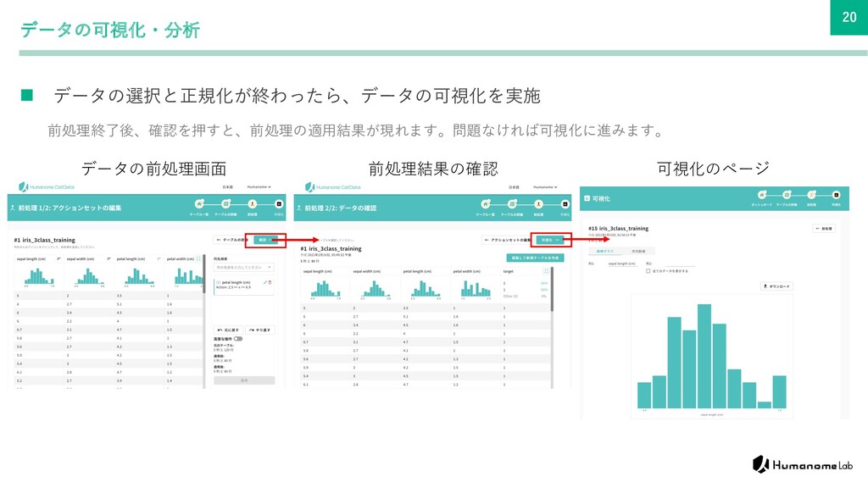Image resolution: width=868 pixels, height=488 pixels.
Task: Go back via アクションセットの編集 button in 前処理 2/2
Action: (508, 240)
